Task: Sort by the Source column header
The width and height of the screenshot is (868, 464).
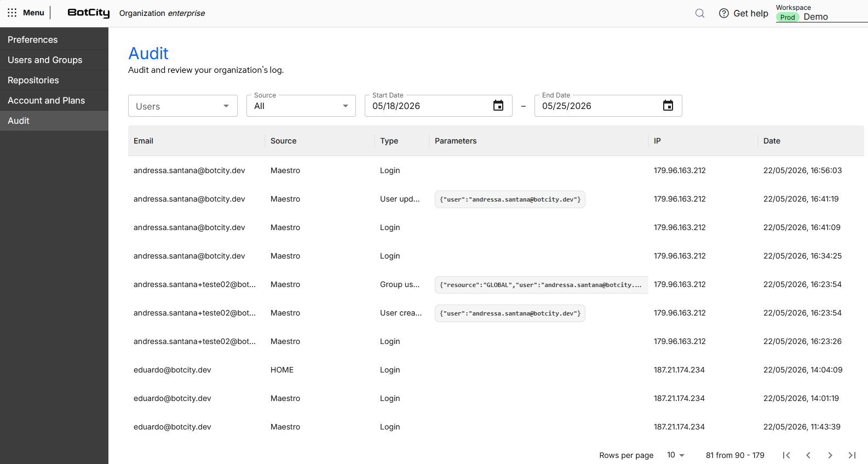Action: (x=284, y=141)
